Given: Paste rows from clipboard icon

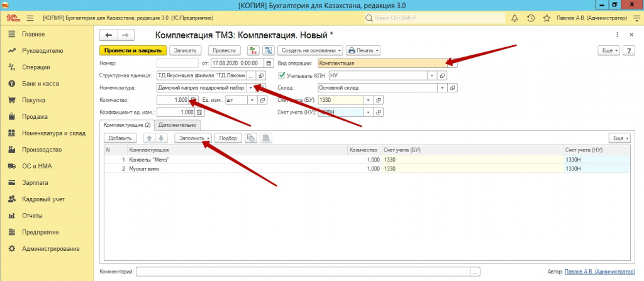Looking at the screenshot, I should click(266, 138).
